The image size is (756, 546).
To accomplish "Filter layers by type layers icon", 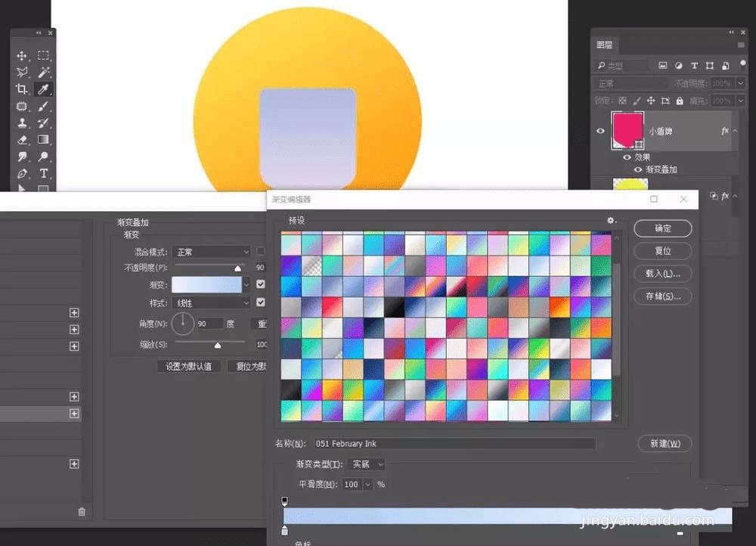I will 694,66.
